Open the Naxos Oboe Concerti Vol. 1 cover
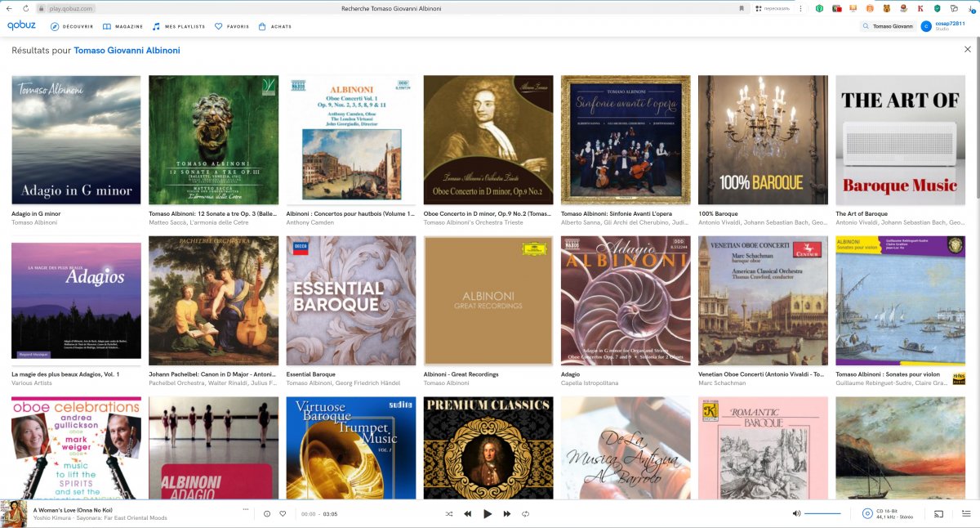This screenshot has height=528, width=980. pos(350,140)
